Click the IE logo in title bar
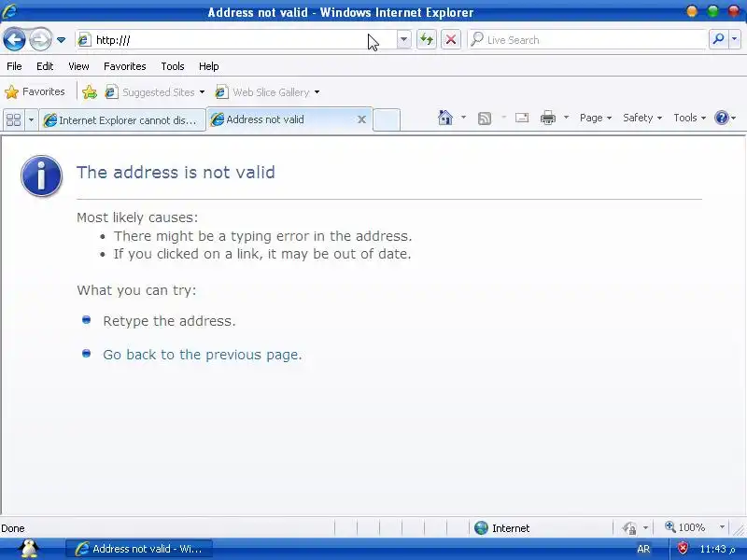The width and height of the screenshot is (747, 560). (9, 11)
